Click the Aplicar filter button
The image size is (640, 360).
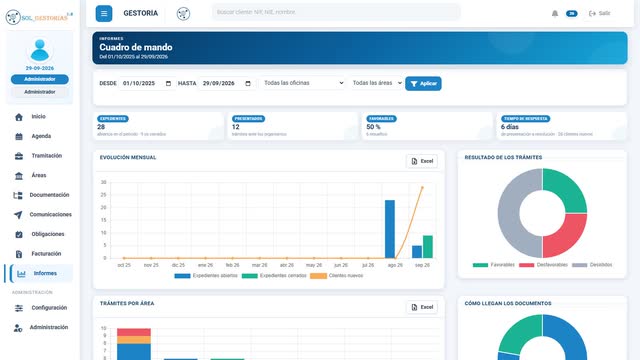423,83
